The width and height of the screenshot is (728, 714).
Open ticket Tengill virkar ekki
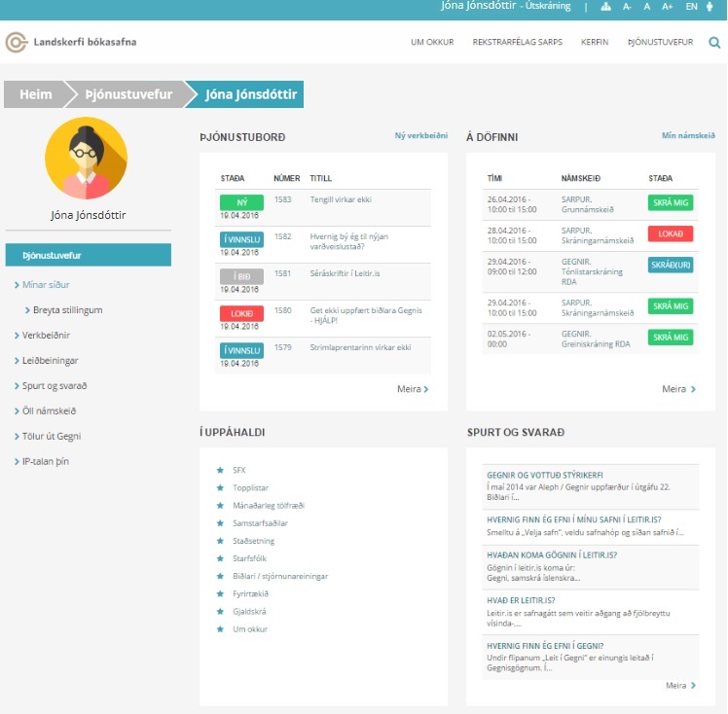[x=341, y=199]
